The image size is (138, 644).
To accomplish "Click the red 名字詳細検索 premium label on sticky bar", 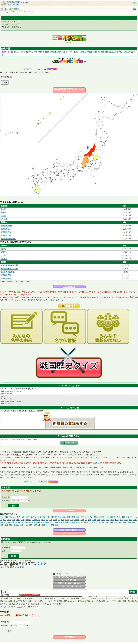I will tap(30, 595).
